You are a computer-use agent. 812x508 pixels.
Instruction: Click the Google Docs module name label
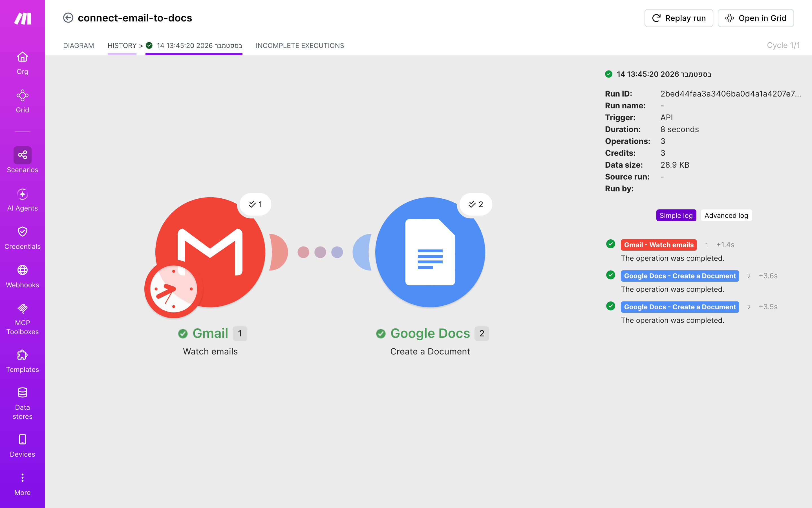click(x=430, y=333)
